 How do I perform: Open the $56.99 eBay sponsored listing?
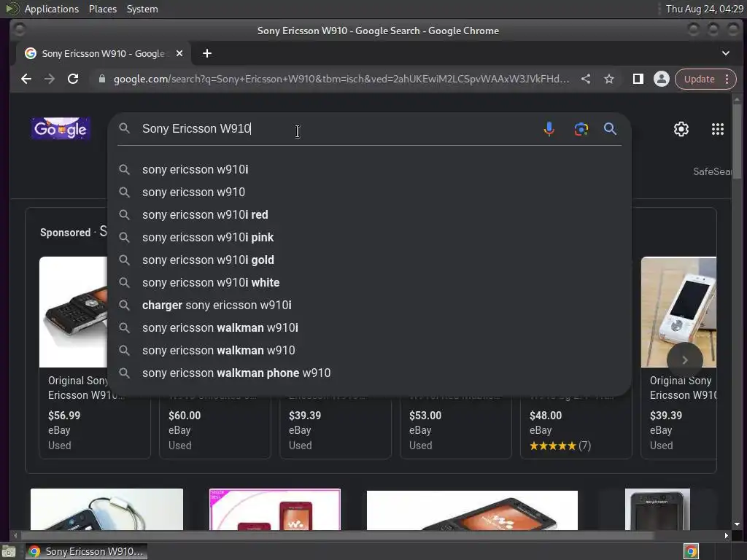[x=94, y=425]
